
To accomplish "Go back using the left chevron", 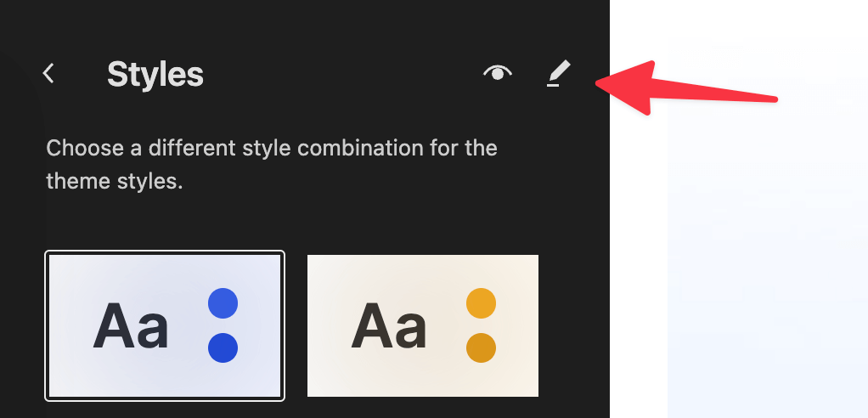I will click(49, 74).
